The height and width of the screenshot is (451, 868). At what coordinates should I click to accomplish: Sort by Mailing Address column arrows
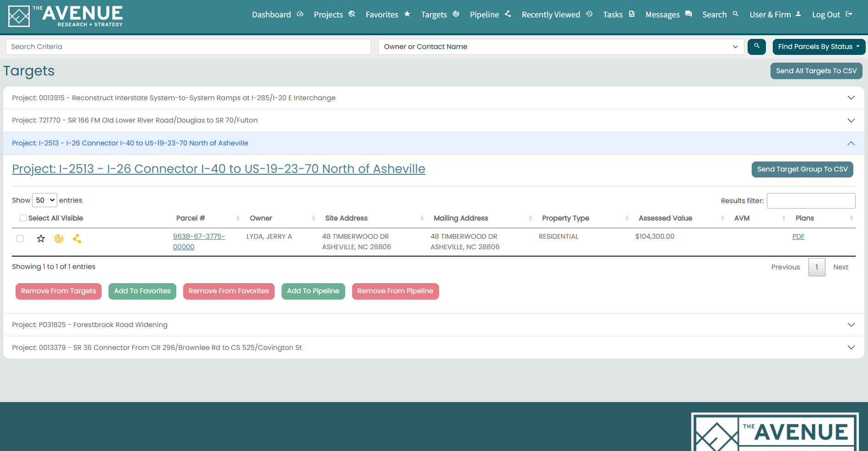[531, 218]
